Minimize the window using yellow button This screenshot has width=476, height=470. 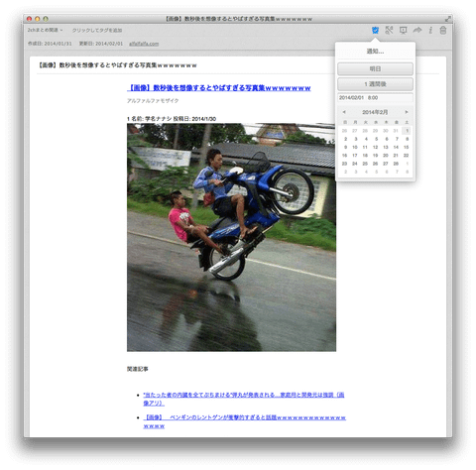(38, 19)
